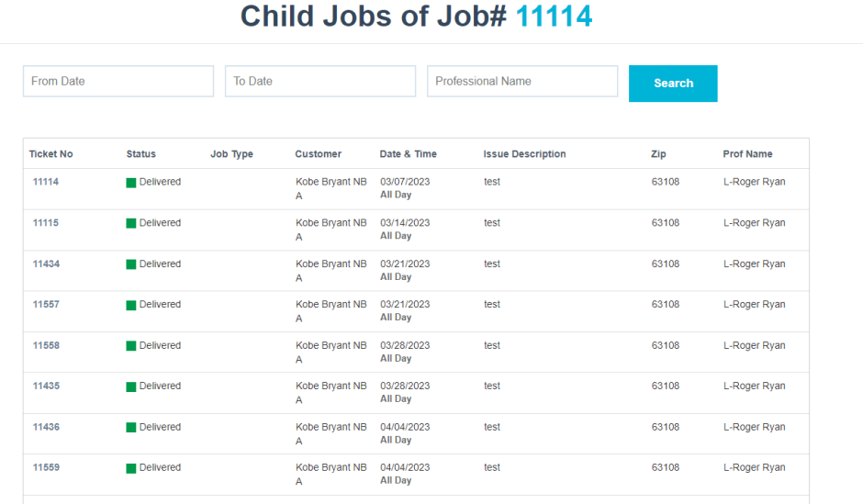Click the green Delivered indicator for ticket 11434

131,264
